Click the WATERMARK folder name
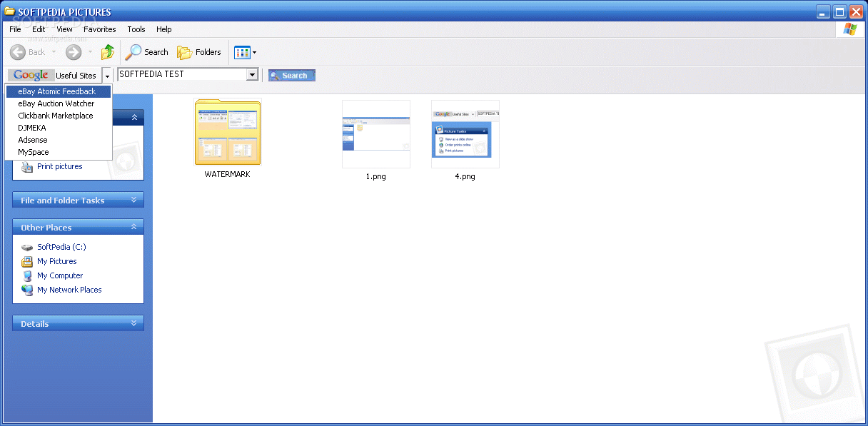Image resolution: width=868 pixels, height=426 pixels. [228, 174]
